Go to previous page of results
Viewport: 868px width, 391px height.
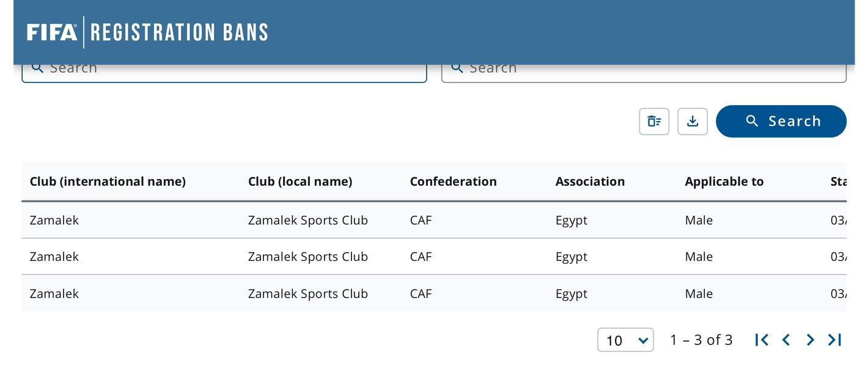[x=786, y=340]
